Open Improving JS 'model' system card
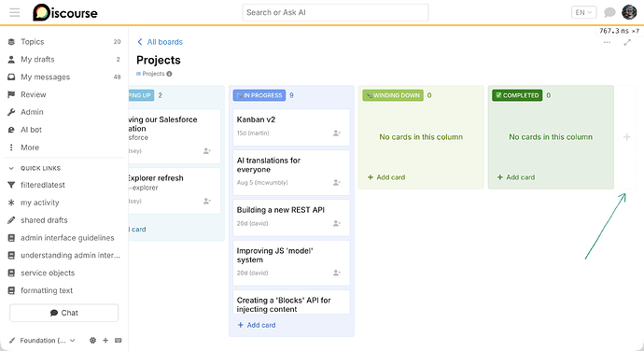This screenshot has width=644, height=351. pos(274,255)
